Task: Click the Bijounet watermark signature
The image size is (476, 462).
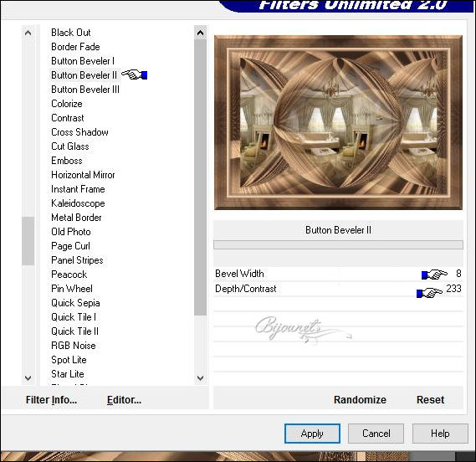Action: (303, 330)
